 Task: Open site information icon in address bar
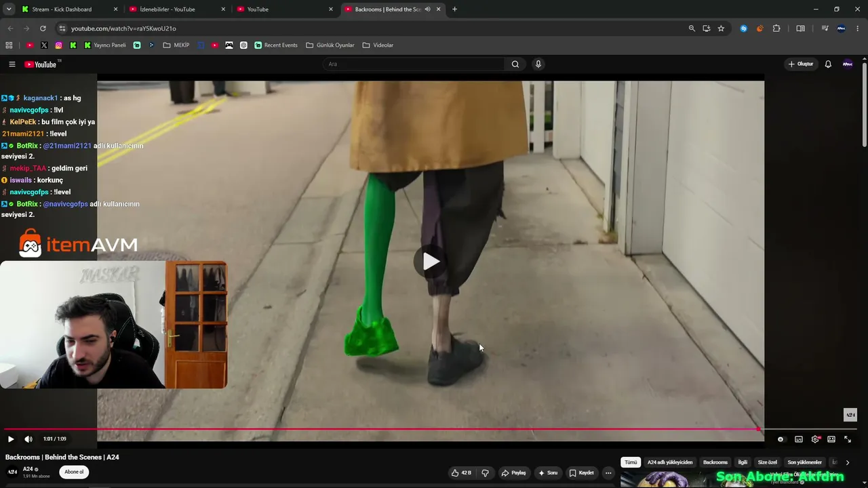coord(62,28)
